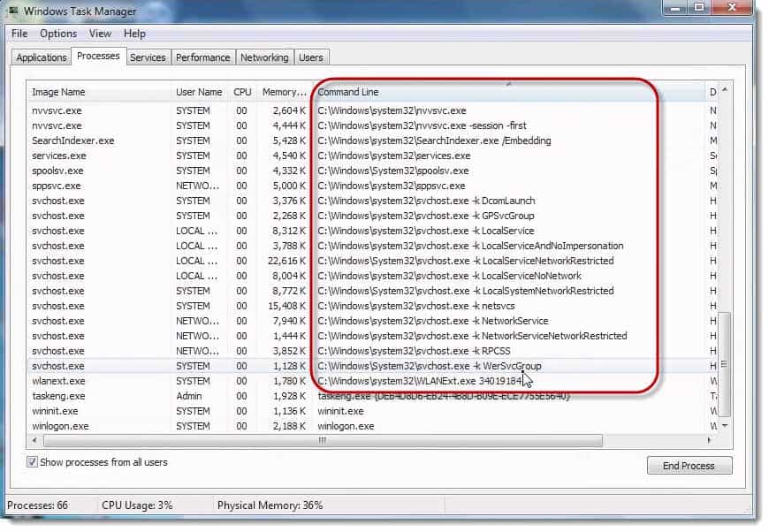The height and width of the screenshot is (532, 769).
Task: Switch to the Networking tab
Action: click(x=264, y=57)
